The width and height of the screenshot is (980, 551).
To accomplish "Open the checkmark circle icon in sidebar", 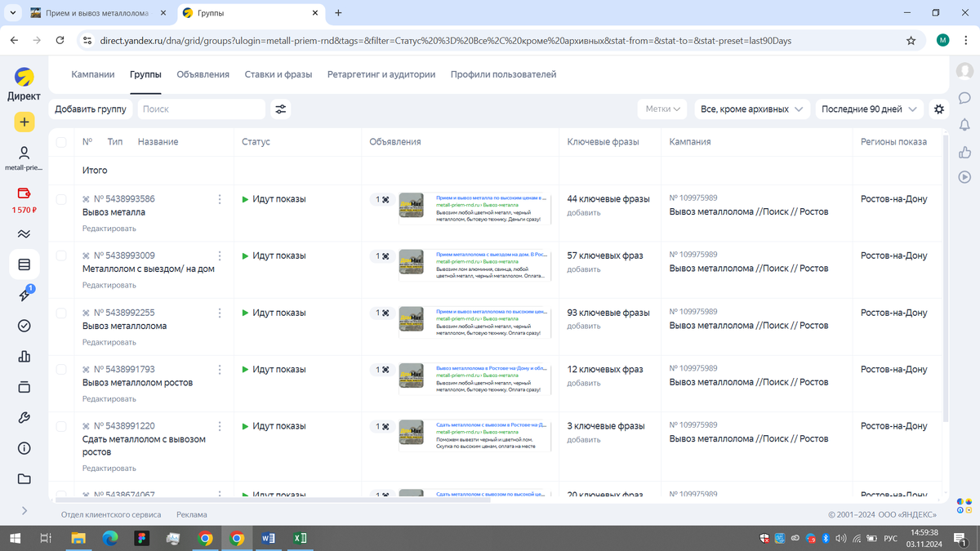I will point(24,326).
